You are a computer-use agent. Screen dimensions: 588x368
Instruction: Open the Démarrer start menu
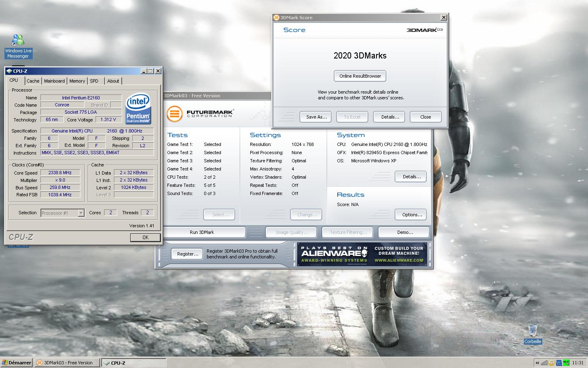click(x=16, y=363)
